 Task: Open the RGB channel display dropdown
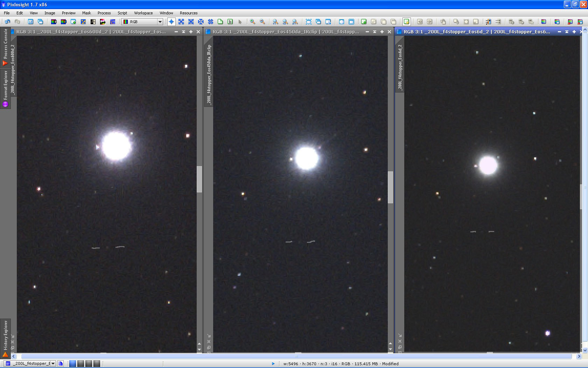point(160,22)
